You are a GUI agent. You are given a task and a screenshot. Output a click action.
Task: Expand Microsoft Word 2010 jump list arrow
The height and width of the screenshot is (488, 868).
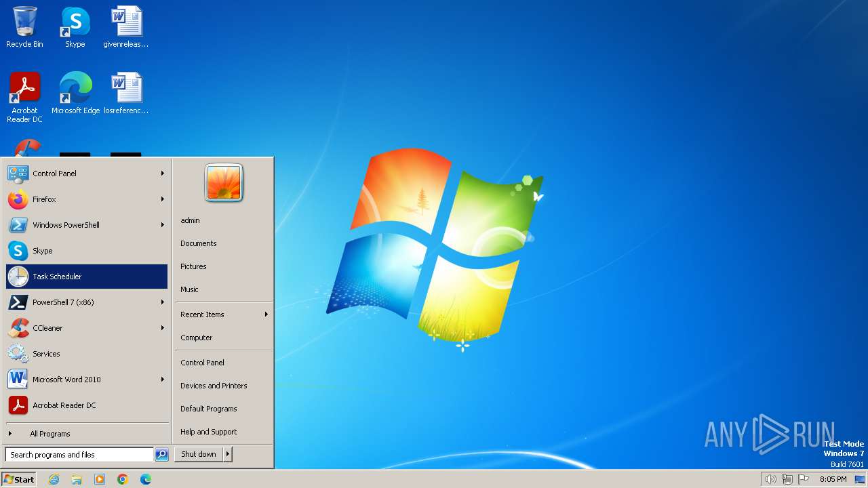tap(163, 380)
